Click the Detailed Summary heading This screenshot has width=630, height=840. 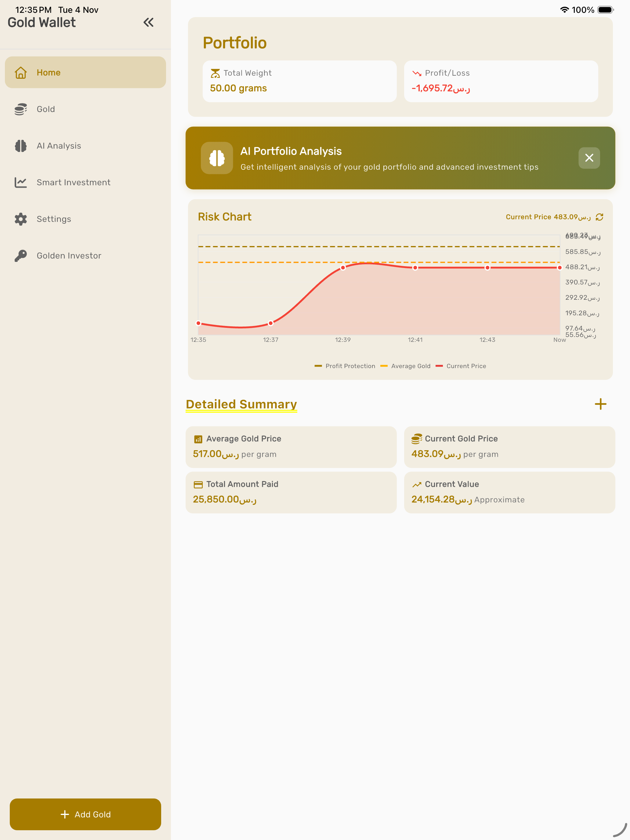coord(241,404)
